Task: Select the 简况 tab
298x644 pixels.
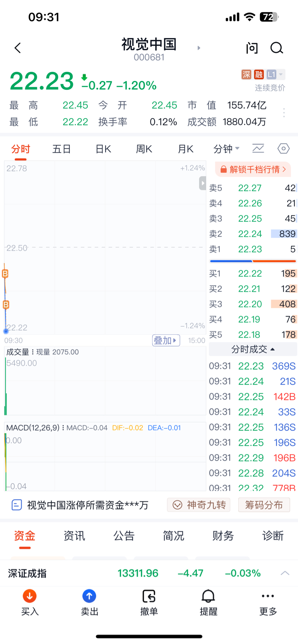Action: 173,536
